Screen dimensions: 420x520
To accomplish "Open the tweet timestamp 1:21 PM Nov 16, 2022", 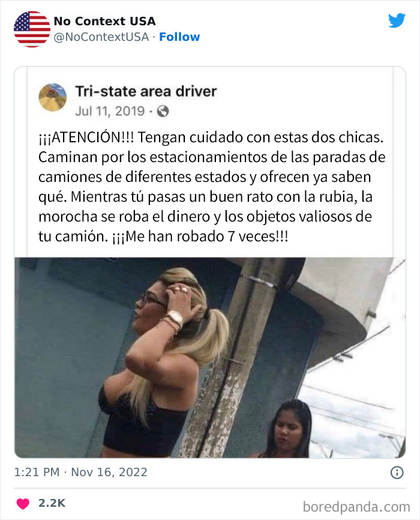I will (80, 472).
